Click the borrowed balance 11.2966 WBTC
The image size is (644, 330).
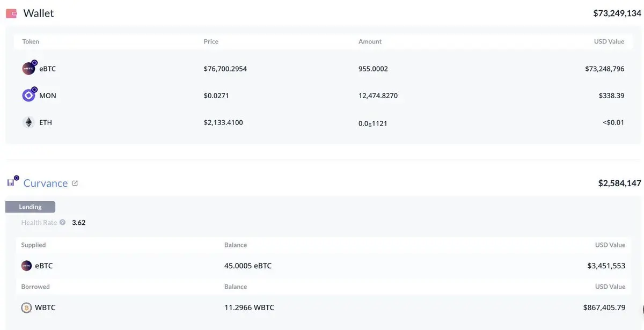pyautogui.click(x=249, y=307)
